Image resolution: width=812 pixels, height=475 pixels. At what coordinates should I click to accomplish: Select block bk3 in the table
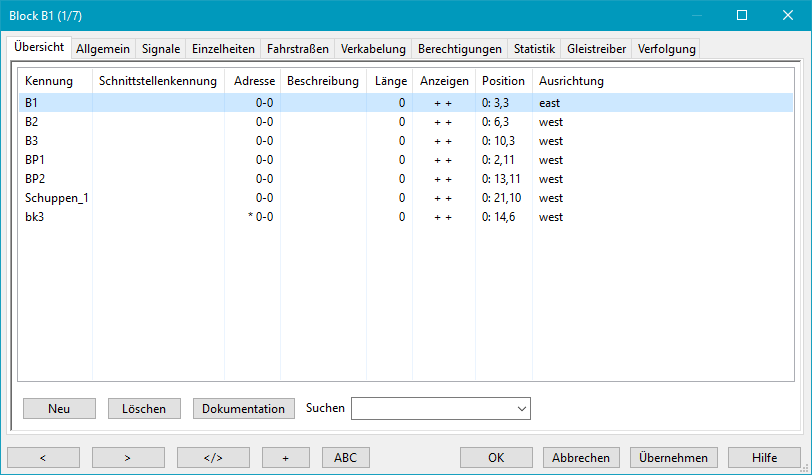[x=35, y=217]
